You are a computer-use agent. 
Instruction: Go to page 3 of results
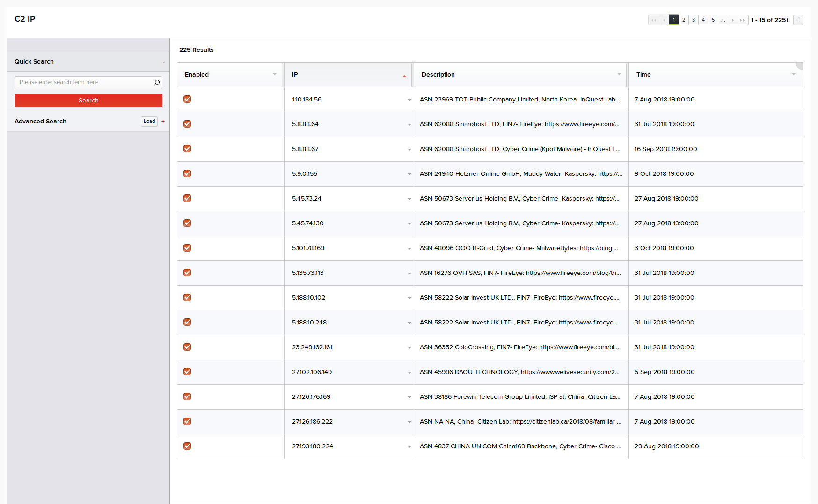(x=694, y=20)
